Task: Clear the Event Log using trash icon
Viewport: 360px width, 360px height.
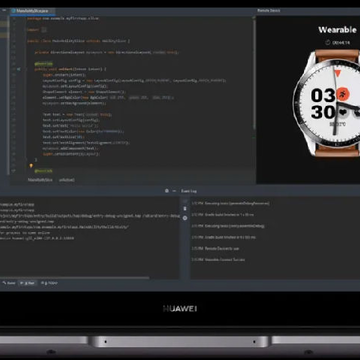Action: coord(185,209)
